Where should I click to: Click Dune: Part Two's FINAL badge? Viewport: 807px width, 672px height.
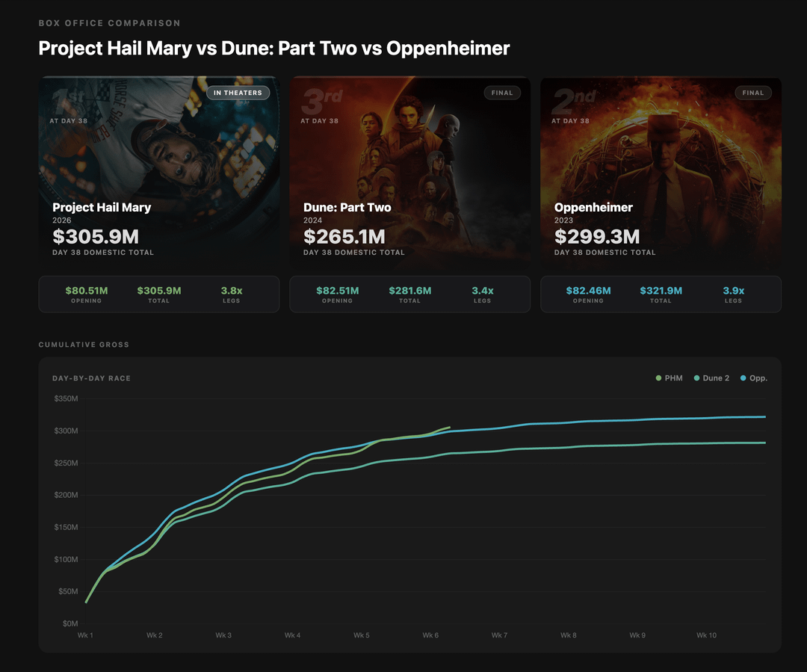[x=502, y=93]
